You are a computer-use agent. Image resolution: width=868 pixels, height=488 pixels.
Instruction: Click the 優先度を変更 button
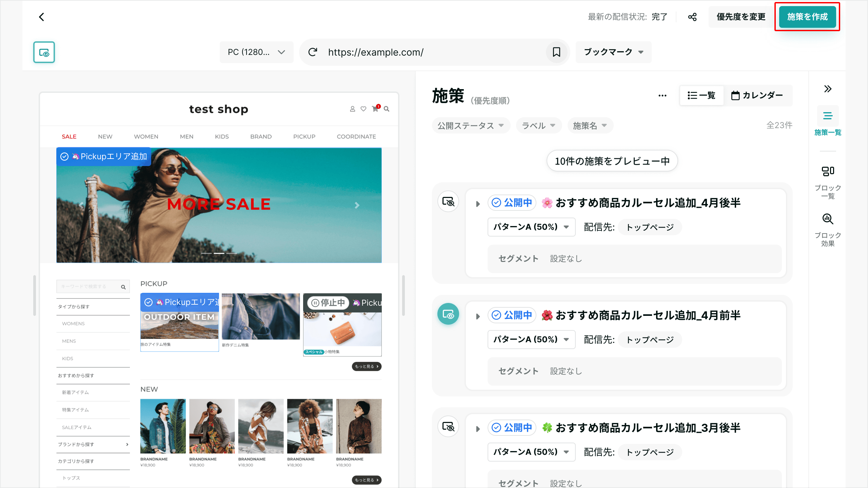click(x=741, y=17)
